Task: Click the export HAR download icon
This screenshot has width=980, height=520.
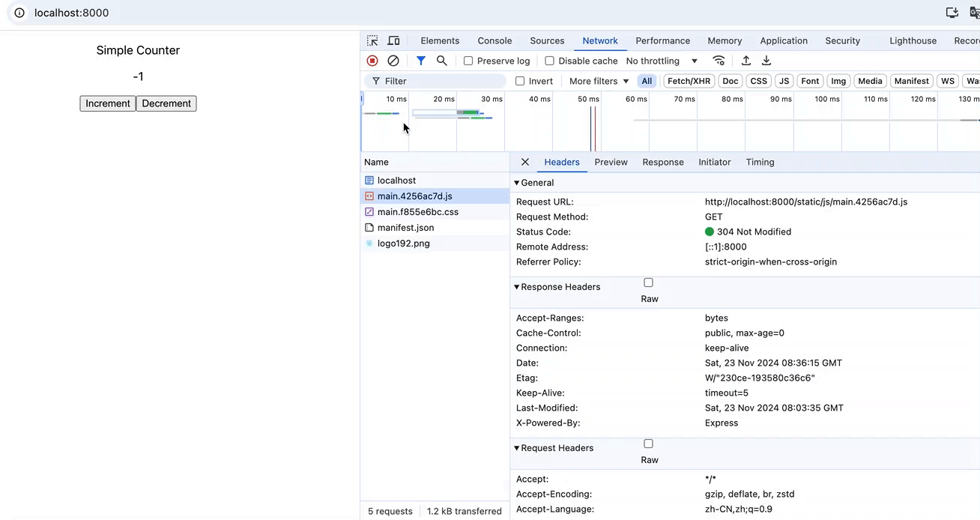Action: (x=766, y=61)
